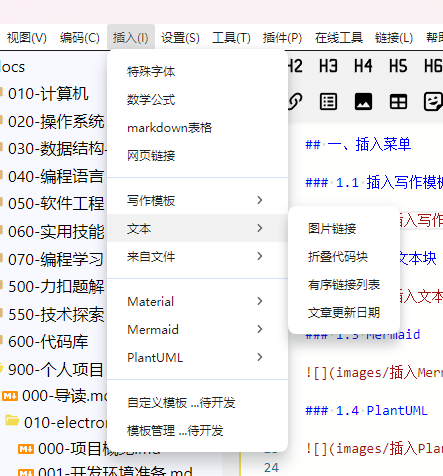Open the 030-数据结构 folder
This screenshot has height=476, width=443.
coord(56,149)
